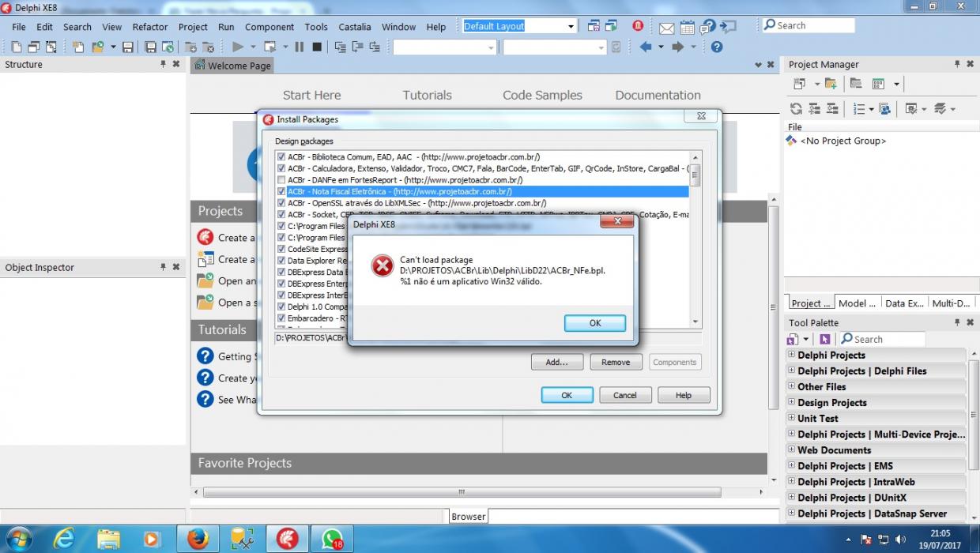Click the Stop (program reset) toolbar icon
This screenshot has width=980, height=553.
point(317,47)
